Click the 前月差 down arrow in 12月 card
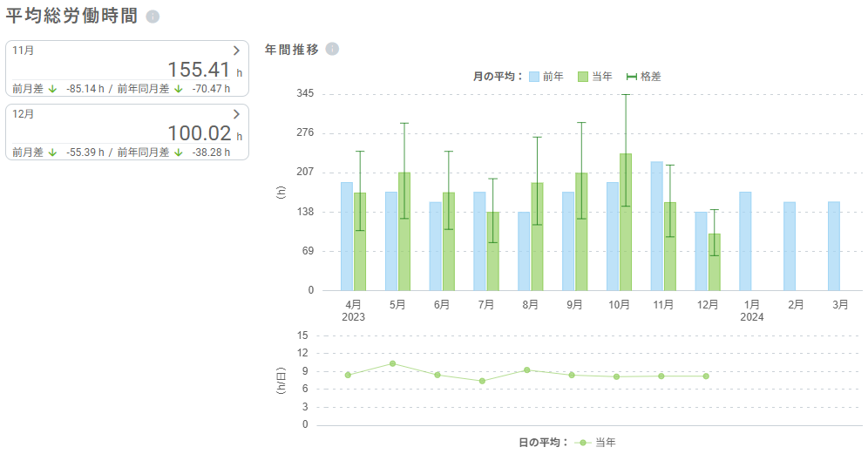The width and height of the screenshot is (868, 454). point(53,152)
